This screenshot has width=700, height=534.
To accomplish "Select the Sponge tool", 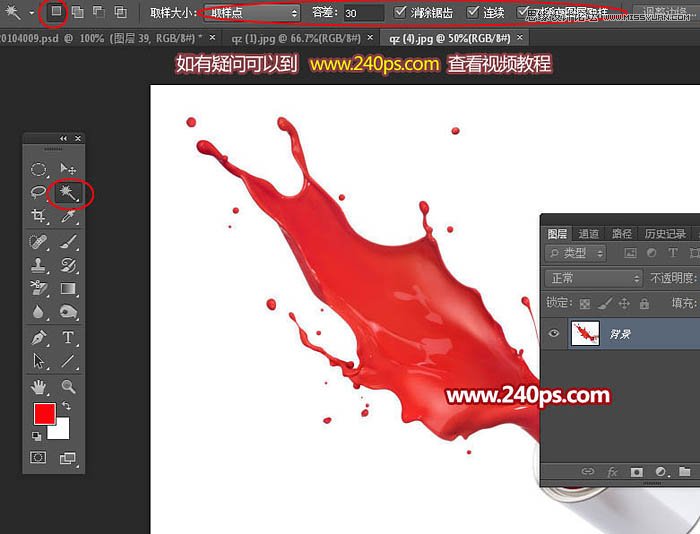I will pyautogui.click(x=68, y=311).
